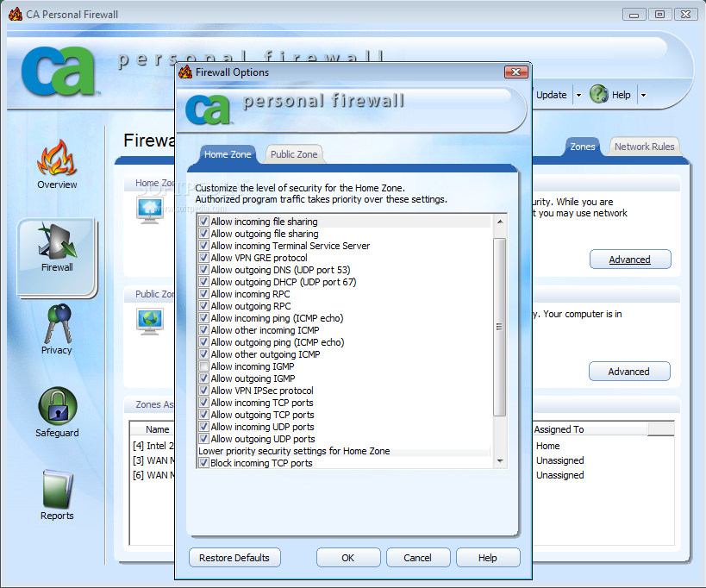Click the Home Zone computer icon

[x=150, y=210]
